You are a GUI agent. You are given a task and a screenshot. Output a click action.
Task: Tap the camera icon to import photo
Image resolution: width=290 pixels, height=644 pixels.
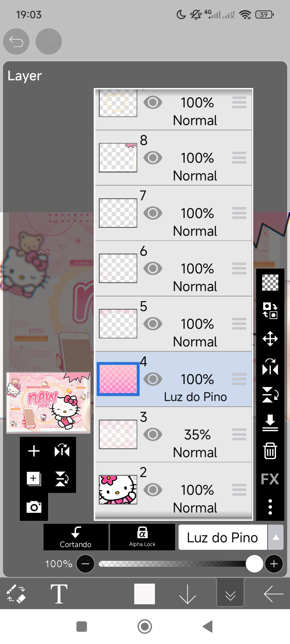[34, 507]
